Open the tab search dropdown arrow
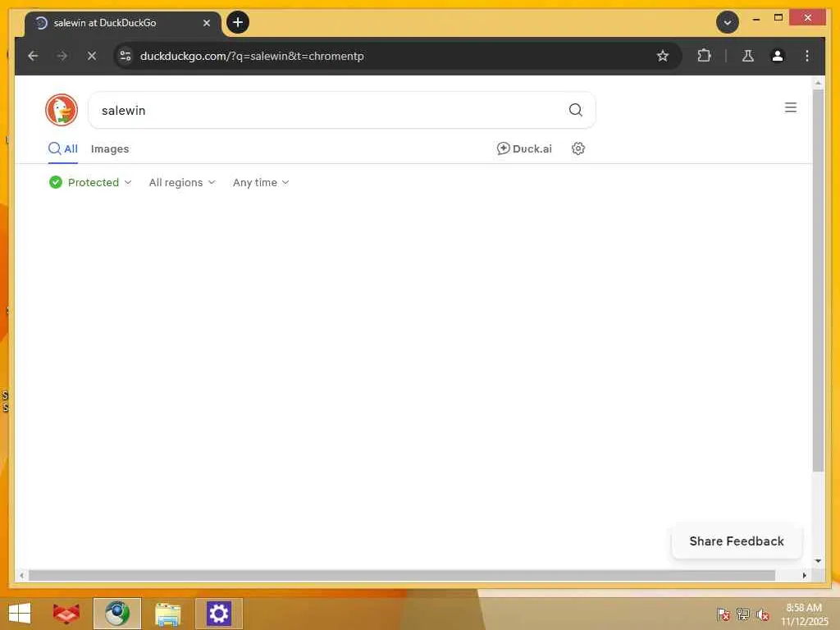 (x=727, y=22)
